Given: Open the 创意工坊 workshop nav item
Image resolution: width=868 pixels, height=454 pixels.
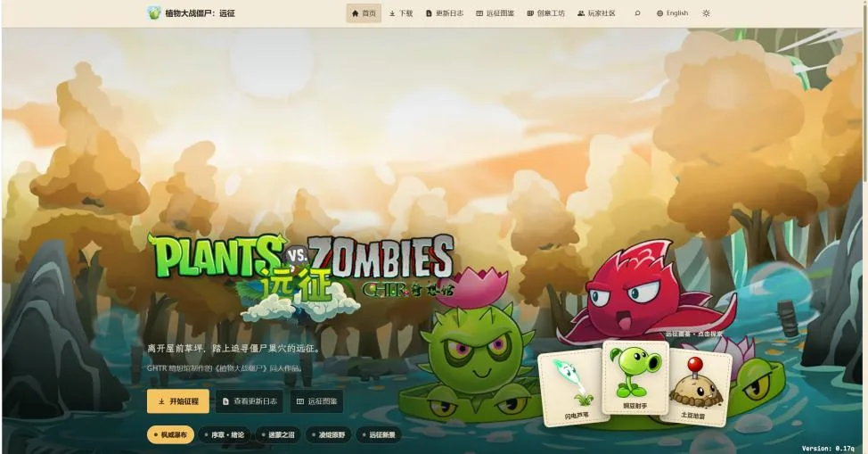Looking at the screenshot, I should click(x=545, y=13).
